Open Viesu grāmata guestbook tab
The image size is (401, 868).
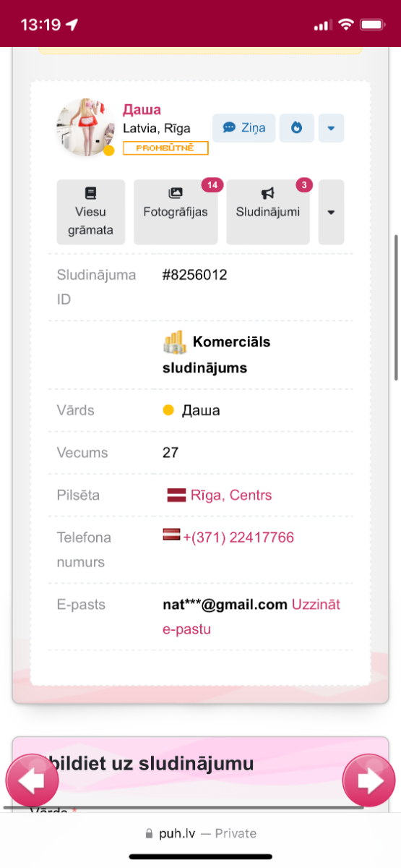click(91, 212)
